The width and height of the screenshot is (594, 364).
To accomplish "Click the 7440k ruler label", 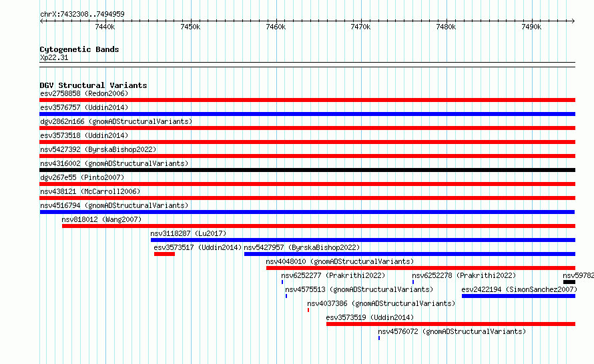I will click(x=105, y=27).
